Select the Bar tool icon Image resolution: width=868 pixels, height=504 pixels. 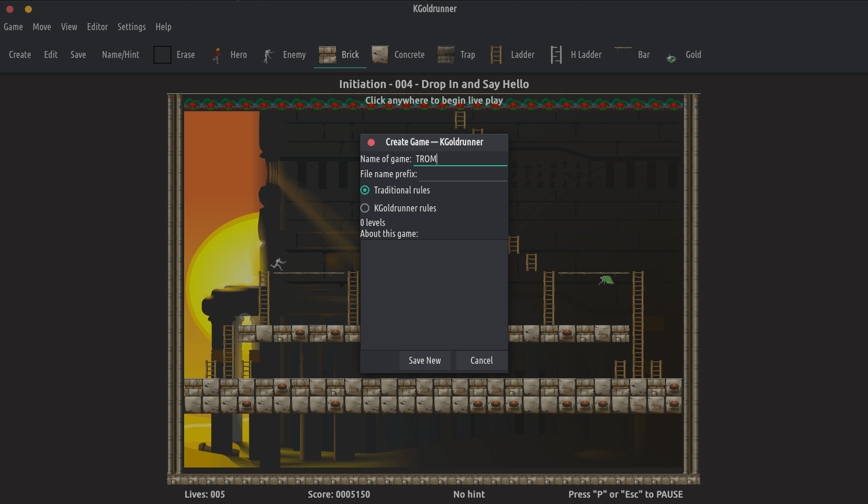(623, 49)
